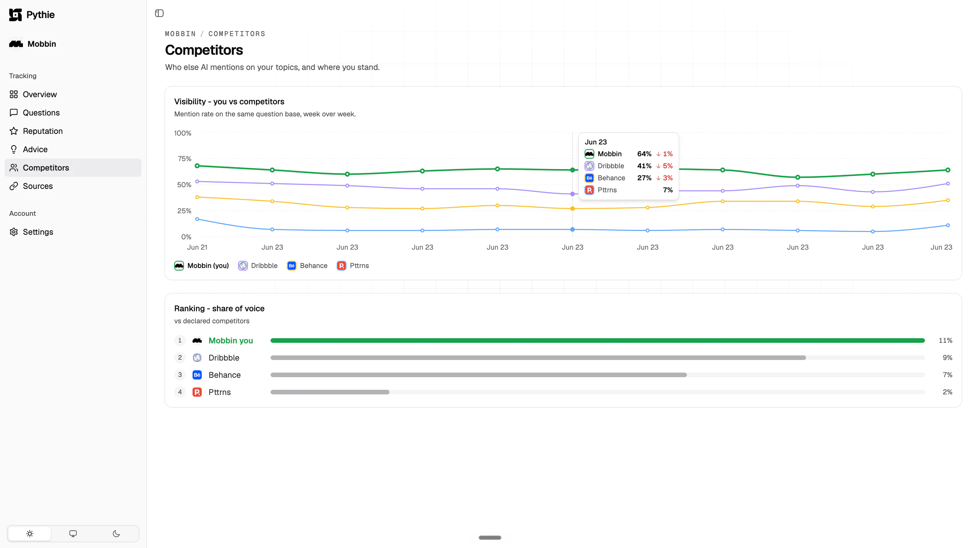
Task: Click the bottom drag handle bar
Action: tap(490, 538)
